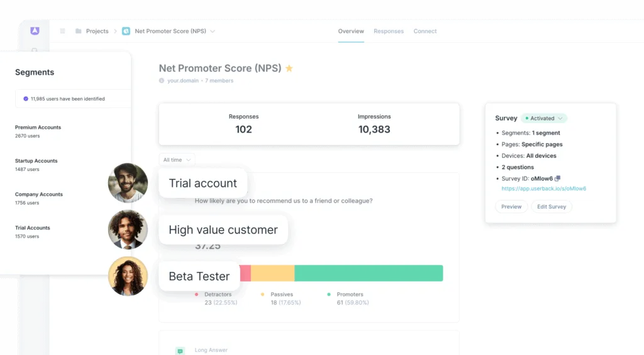Click the High value customer label
This screenshot has width=644, height=355.
[x=223, y=230]
